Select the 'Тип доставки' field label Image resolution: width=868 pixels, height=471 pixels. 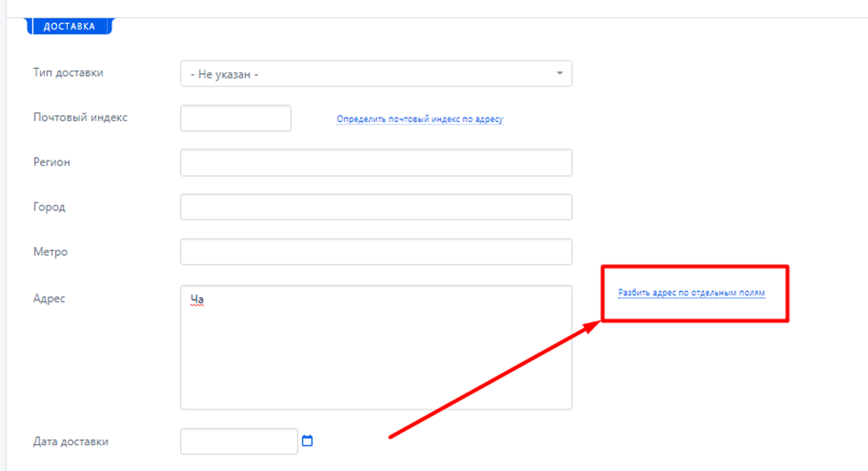click(68, 72)
